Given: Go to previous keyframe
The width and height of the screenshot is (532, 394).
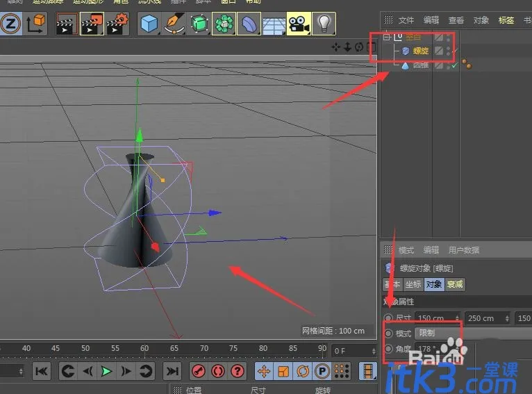Looking at the screenshot, I should pos(68,371).
